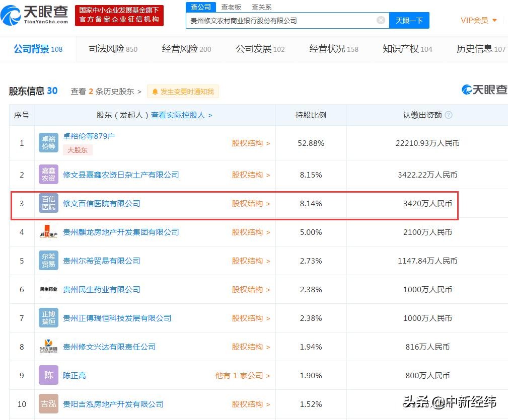Viewport: 508px width, 420px height.
Task: Open 贵州正博瑞恒科技发展有限公司 link
Action: coord(117,318)
